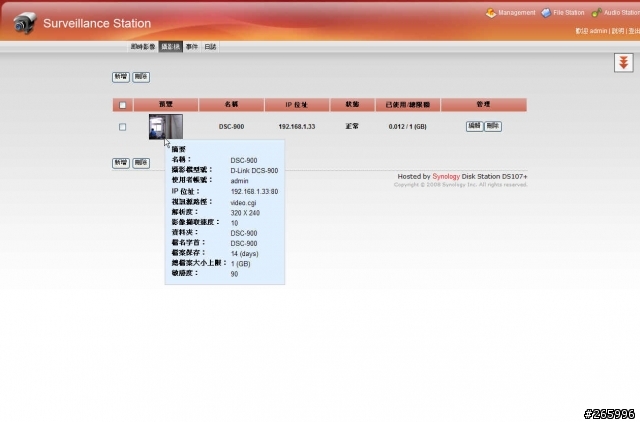640x422 pixels.
Task: Click 刪除 button below the camera table
Action: coord(141,163)
